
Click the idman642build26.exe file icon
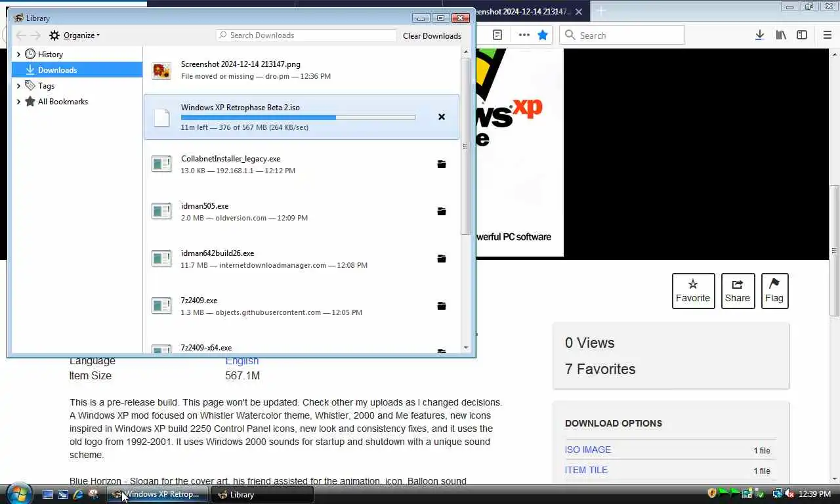tap(161, 259)
